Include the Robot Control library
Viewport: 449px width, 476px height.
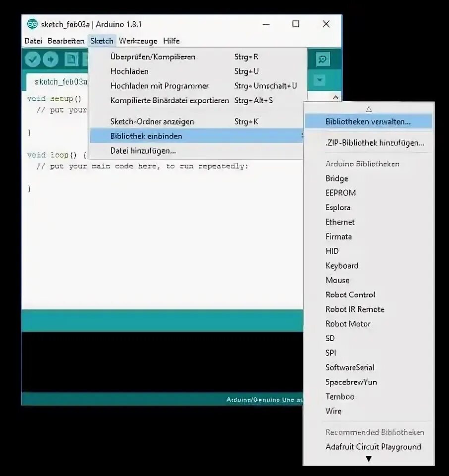pos(368,295)
